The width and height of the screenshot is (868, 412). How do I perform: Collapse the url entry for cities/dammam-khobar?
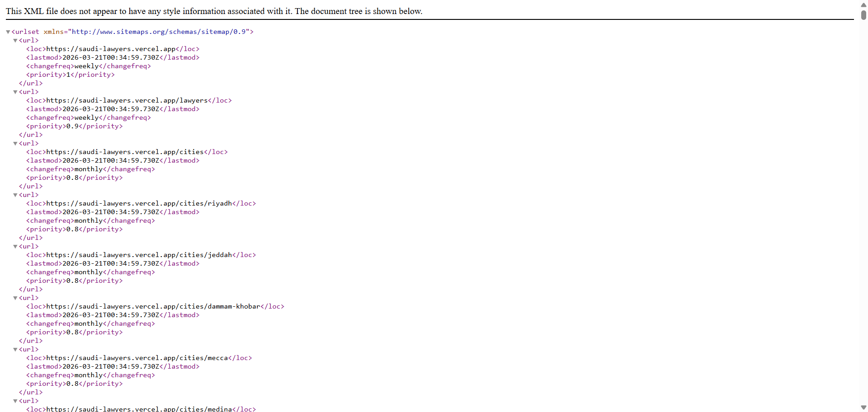click(15, 298)
